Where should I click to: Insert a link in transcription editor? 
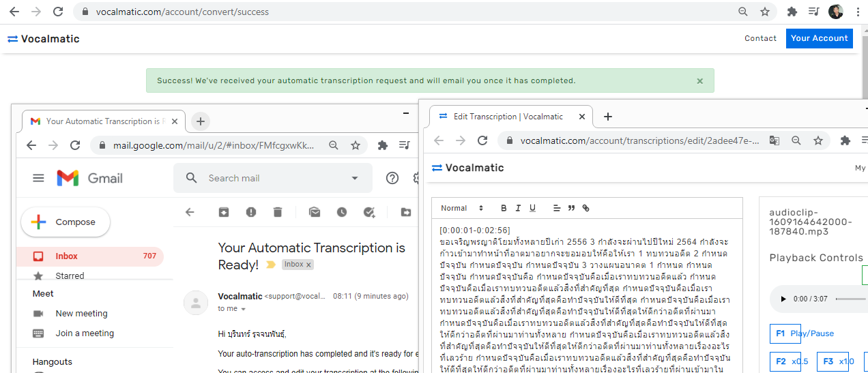click(x=585, y=208)
